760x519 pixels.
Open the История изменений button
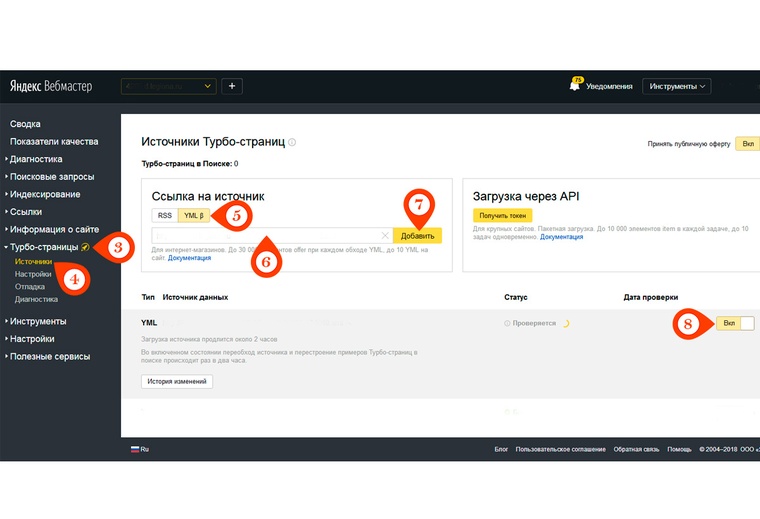tap(177, 381)
